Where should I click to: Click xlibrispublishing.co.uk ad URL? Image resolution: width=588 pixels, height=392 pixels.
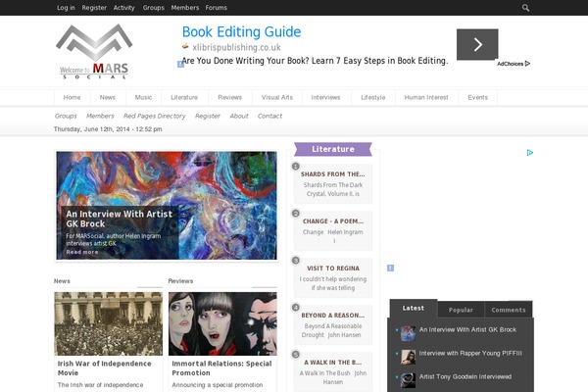point(236,47)
